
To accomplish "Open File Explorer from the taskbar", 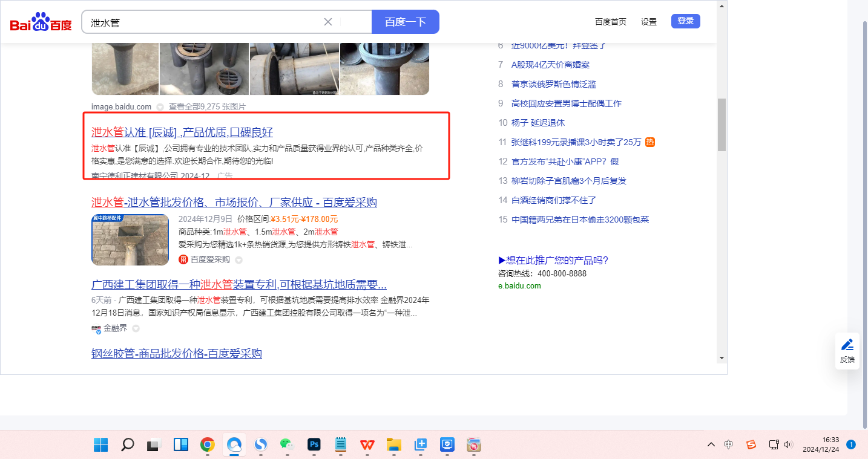I will coord(394,445).
